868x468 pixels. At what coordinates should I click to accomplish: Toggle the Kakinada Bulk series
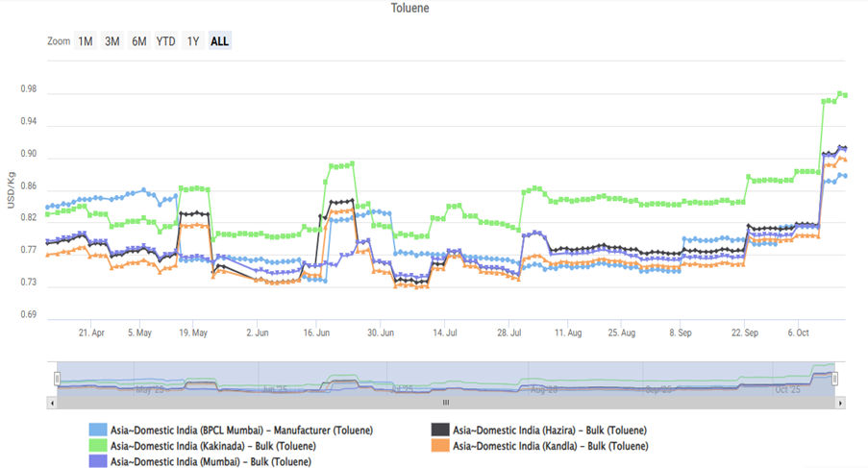pos(212,446)
